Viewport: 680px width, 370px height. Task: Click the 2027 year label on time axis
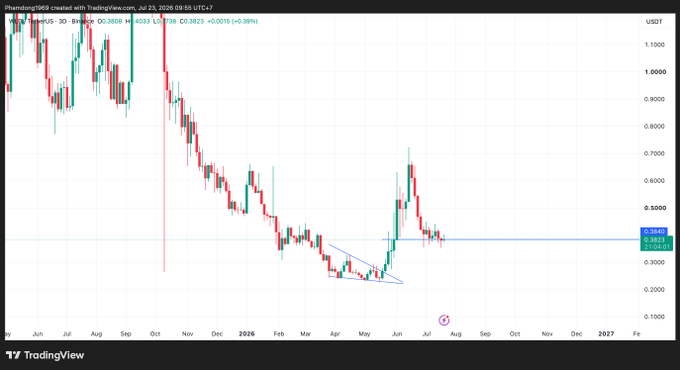point(606,334)
